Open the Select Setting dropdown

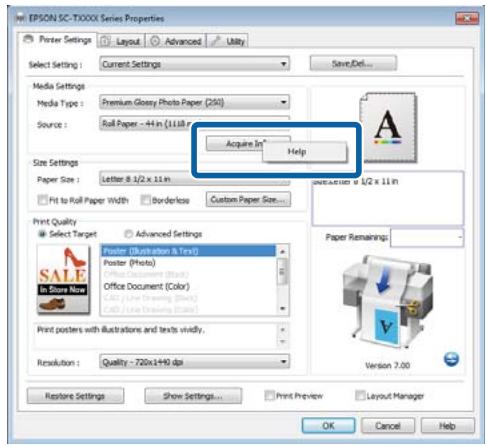pos(194,64)
